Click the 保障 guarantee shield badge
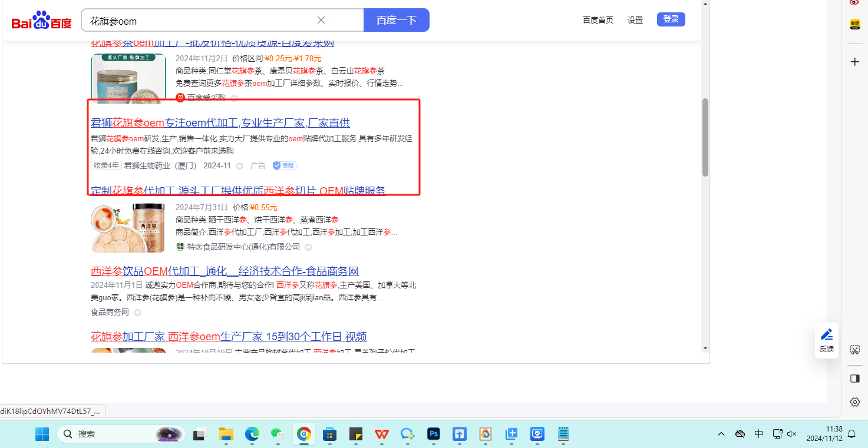The width and height of the screenshot is (868, 448). click(x=285, y=166)
